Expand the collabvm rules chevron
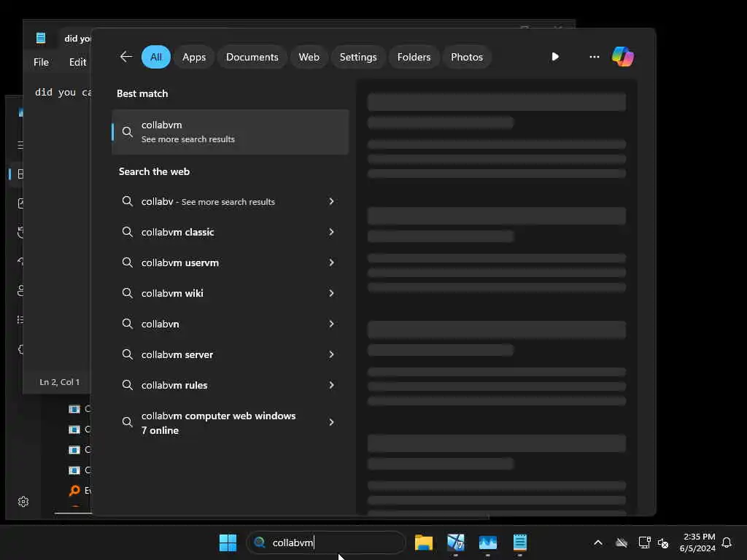The image size is (747, 560). click(x=331, y=385)
